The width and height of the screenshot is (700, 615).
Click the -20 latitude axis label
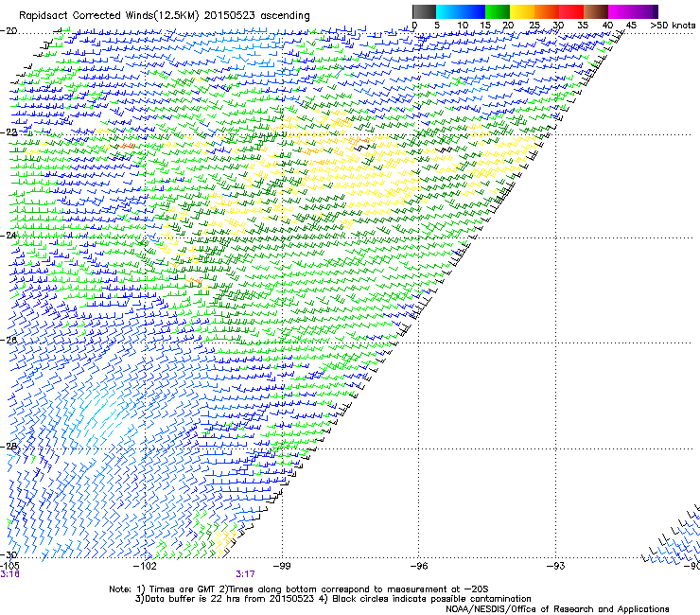[x=9, y=31]
